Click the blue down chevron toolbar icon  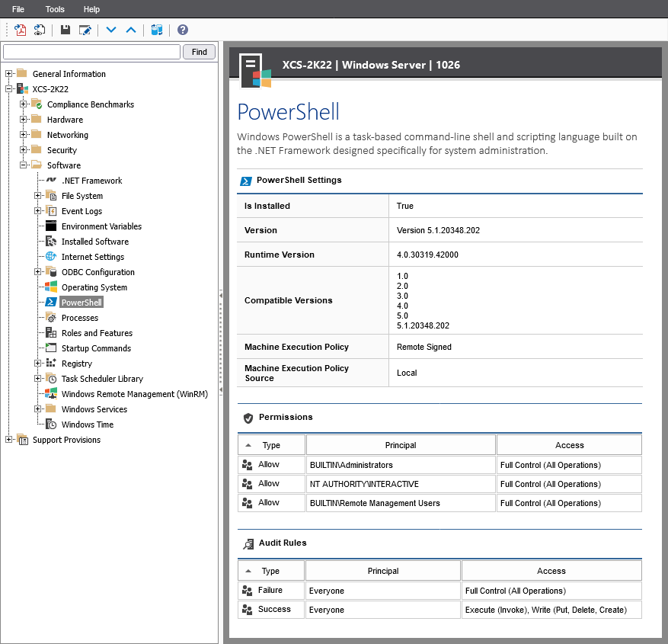[x=111, y=30]
